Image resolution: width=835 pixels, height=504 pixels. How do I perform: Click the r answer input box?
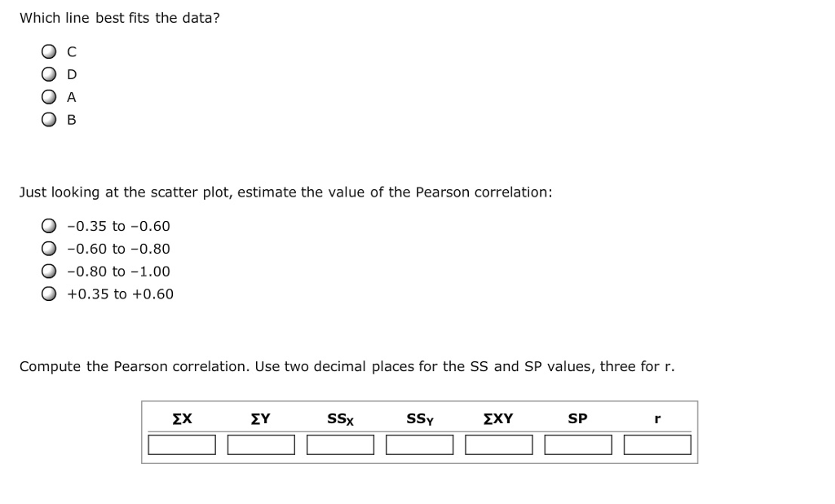coord(657,444)
